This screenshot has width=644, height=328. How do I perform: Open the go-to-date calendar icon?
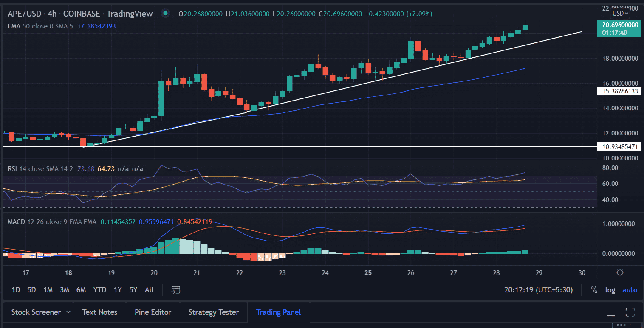[176, 290]
